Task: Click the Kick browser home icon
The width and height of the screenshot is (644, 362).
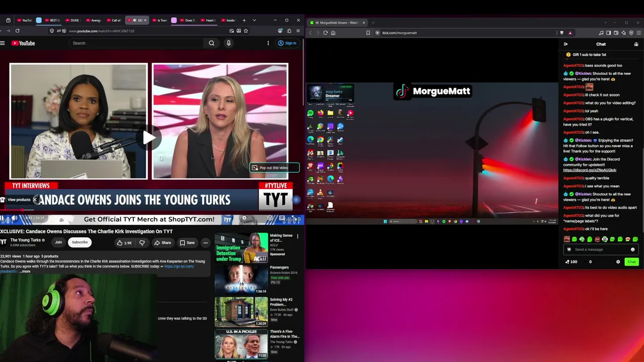Action: [333, 33]
